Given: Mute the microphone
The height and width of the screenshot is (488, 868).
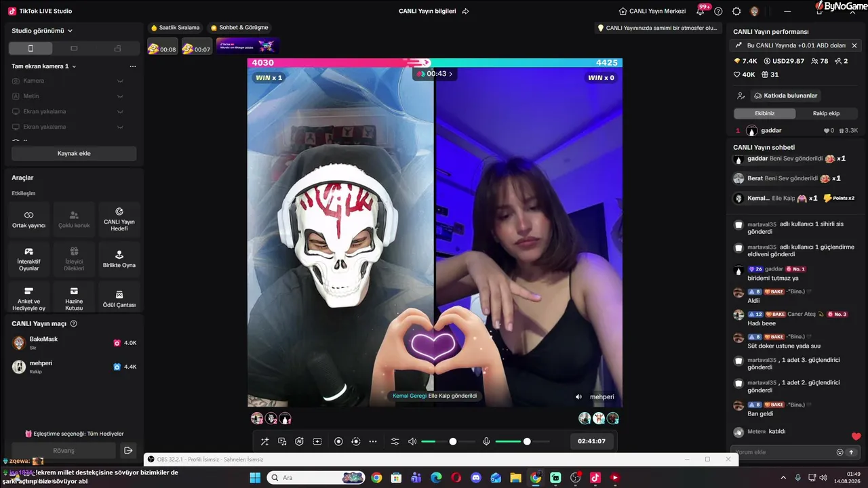Looking at the screenshot, I should pos(486,441).
